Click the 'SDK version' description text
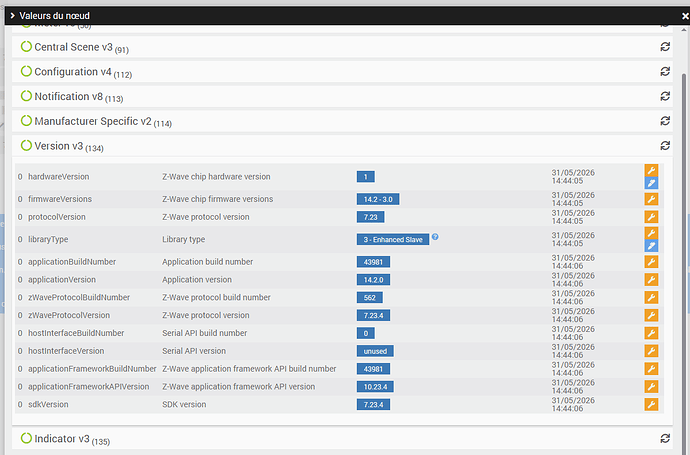Screen dimensions: 690x455 click(184, 404)
